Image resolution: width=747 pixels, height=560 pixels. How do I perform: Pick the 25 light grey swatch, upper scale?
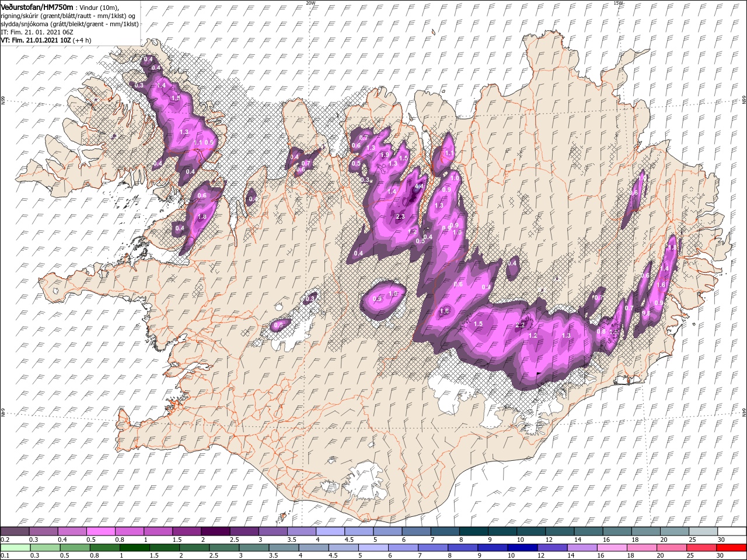[x=703, y=531]
